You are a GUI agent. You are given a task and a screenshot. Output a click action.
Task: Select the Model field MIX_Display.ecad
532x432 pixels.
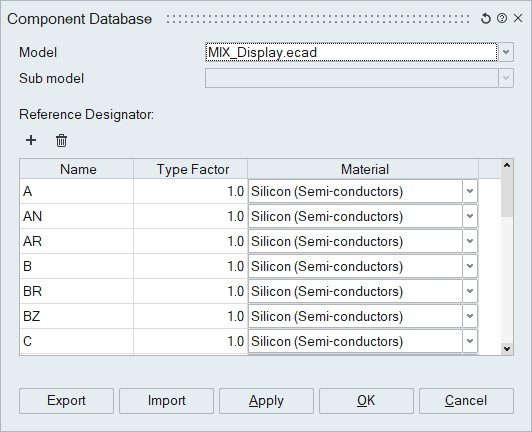point(351,52)
